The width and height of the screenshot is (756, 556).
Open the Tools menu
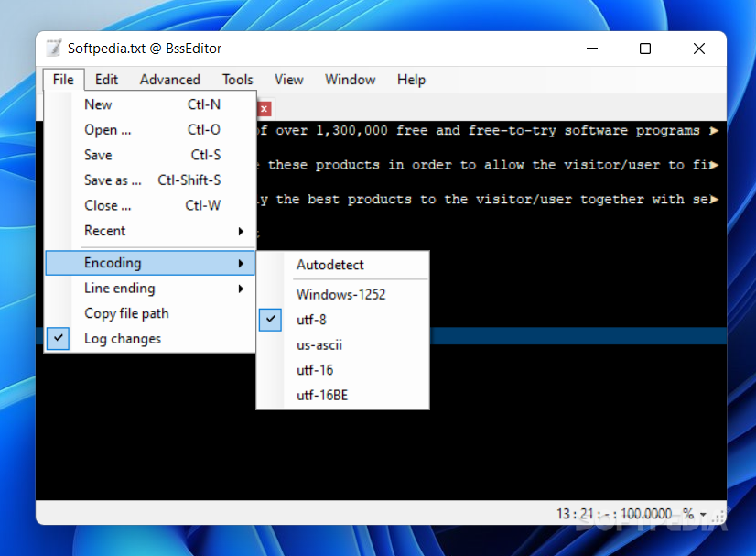(238, 80)
